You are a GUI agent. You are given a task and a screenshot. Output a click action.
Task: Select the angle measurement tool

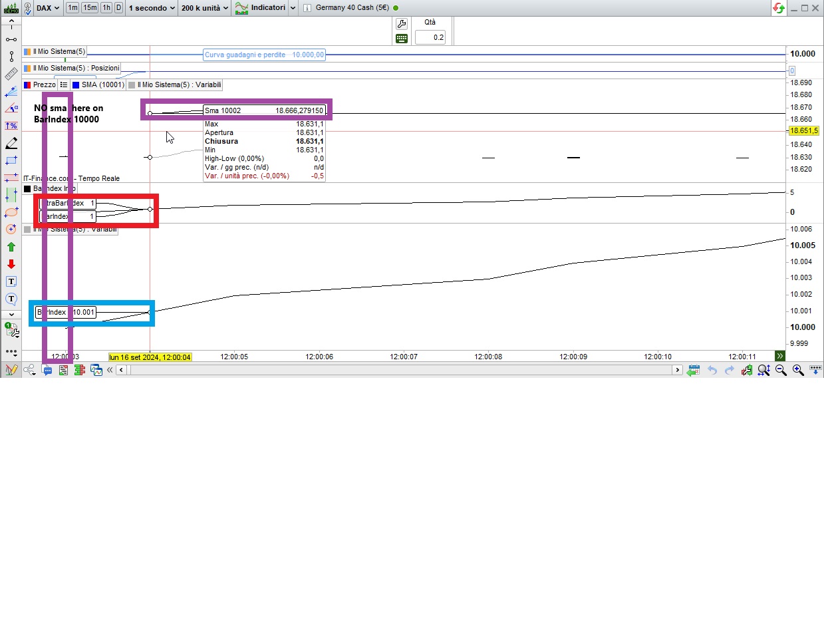pos(11,108)
